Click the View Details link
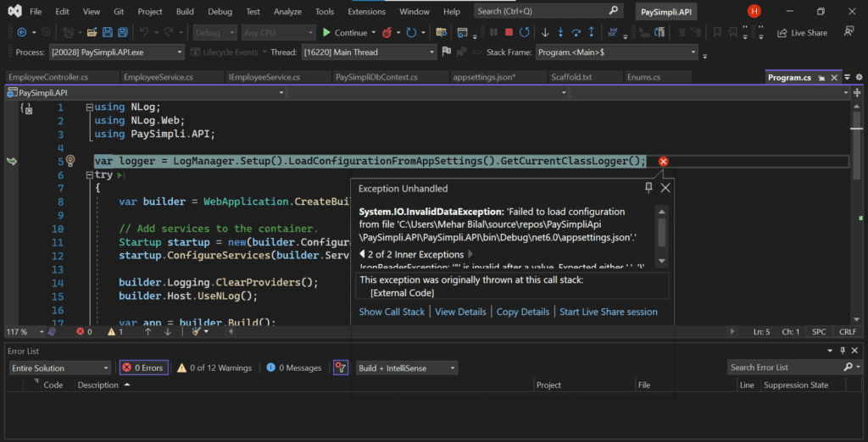The width and height of the screenshot is (868, 442). tap(460, 312)
